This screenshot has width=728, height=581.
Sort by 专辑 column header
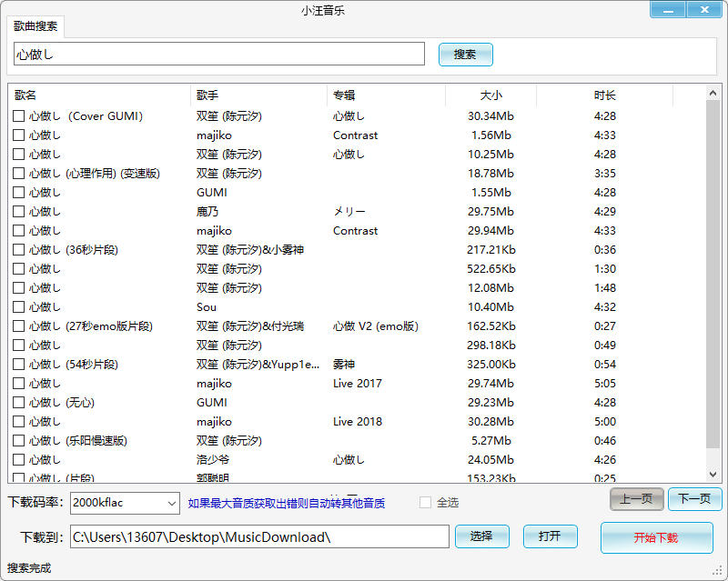386,95
